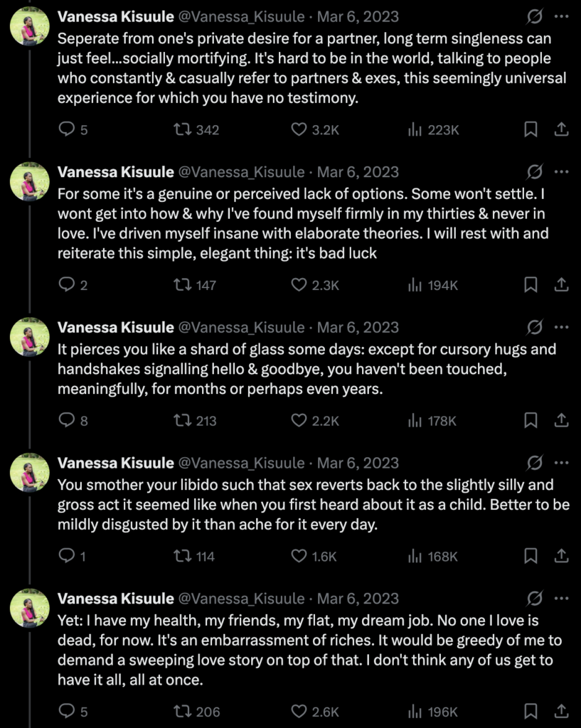581x728 pixels.
Task: Bookmark the 'socially mortifying' tweet
Action: tap(531, 129)
